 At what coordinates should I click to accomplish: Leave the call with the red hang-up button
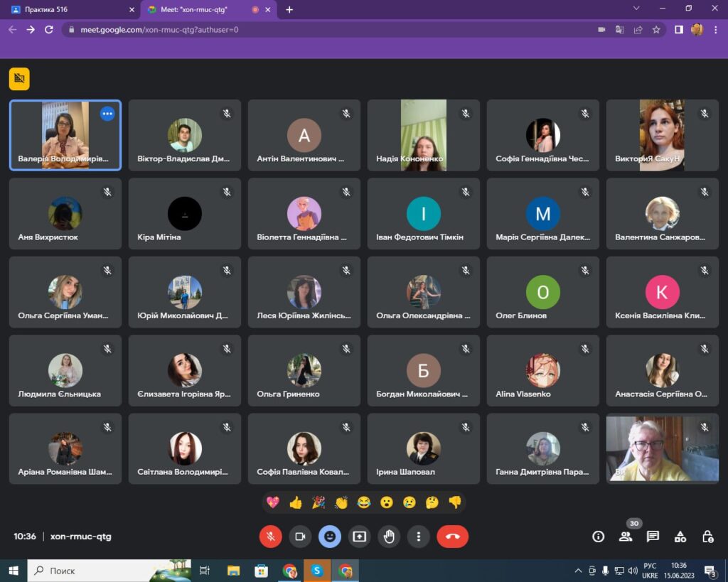[452, 537]
